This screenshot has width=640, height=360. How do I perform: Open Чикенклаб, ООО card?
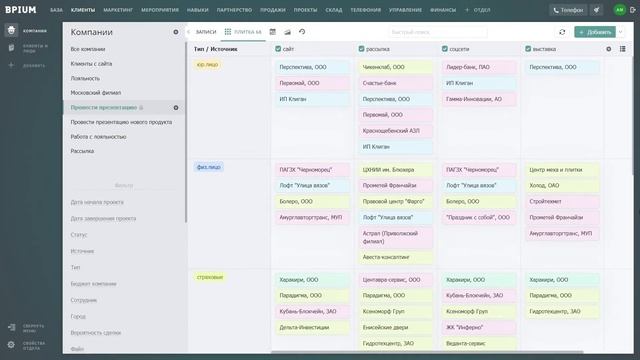396,67
